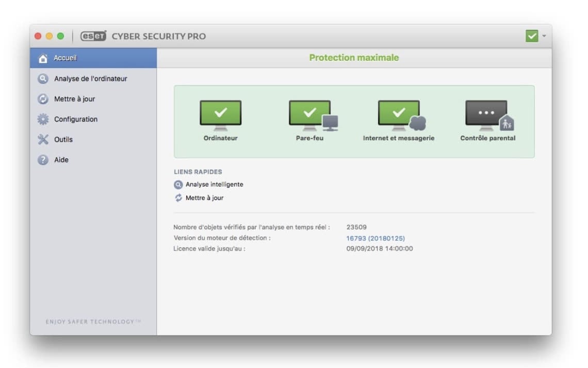The height and width of the screenshot is (368, 588).
Task: Open the Pare-feu protection status monitor
Action: [313, 115]
